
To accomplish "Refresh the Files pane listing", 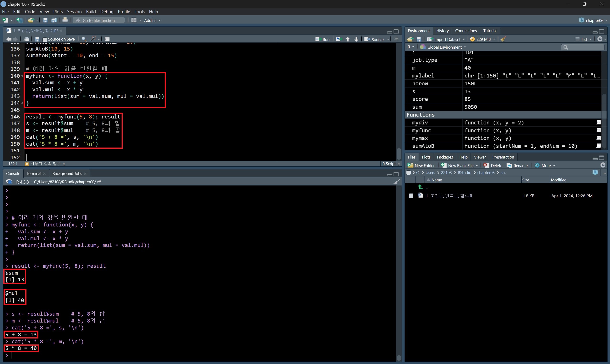I will (x=603, y=165).
